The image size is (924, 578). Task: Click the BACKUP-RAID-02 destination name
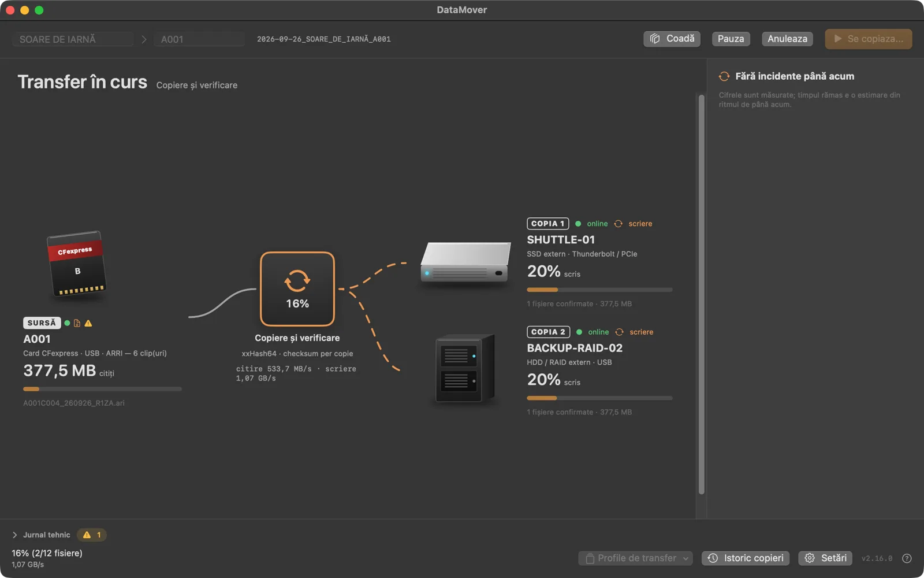point(575,349)
